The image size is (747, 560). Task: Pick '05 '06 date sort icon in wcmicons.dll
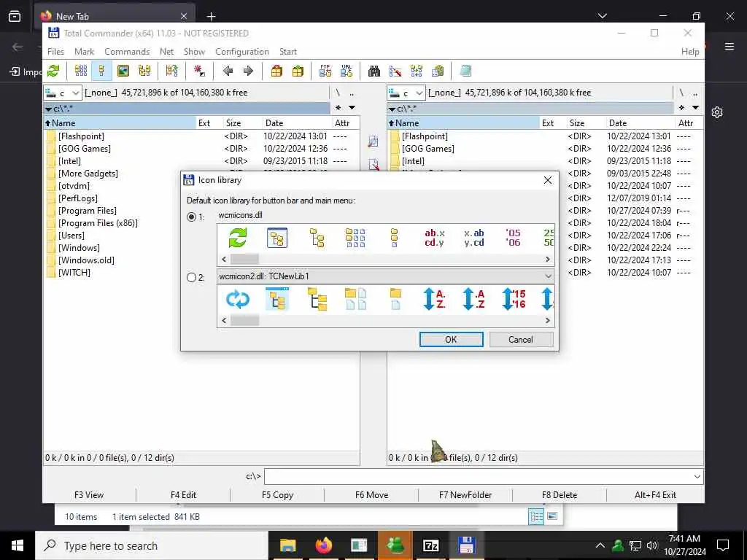tap(513, 238)
